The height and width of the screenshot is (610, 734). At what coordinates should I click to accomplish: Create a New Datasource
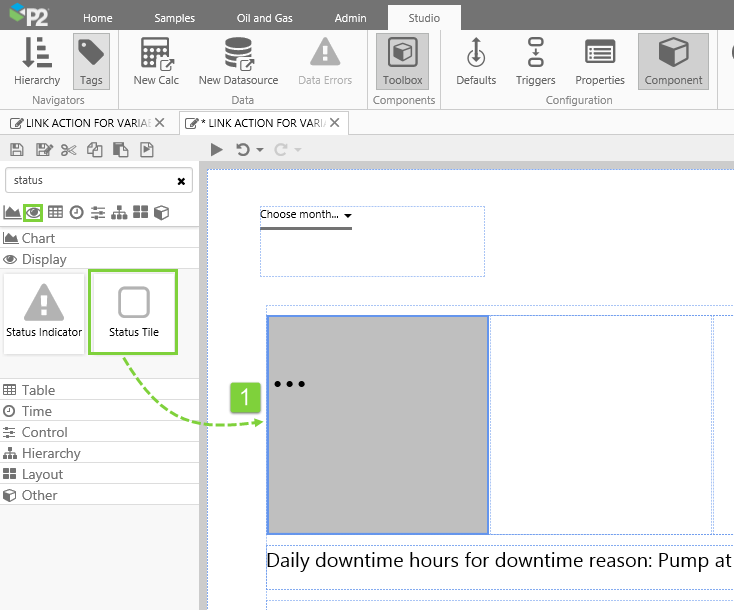(238, 61)
